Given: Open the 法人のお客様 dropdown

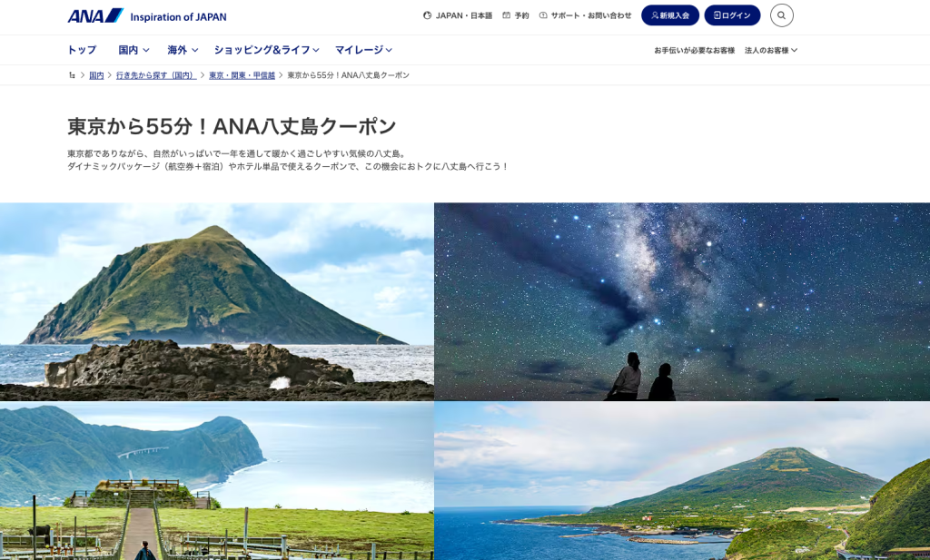Looking at the screenshot, I should point(770,50).
